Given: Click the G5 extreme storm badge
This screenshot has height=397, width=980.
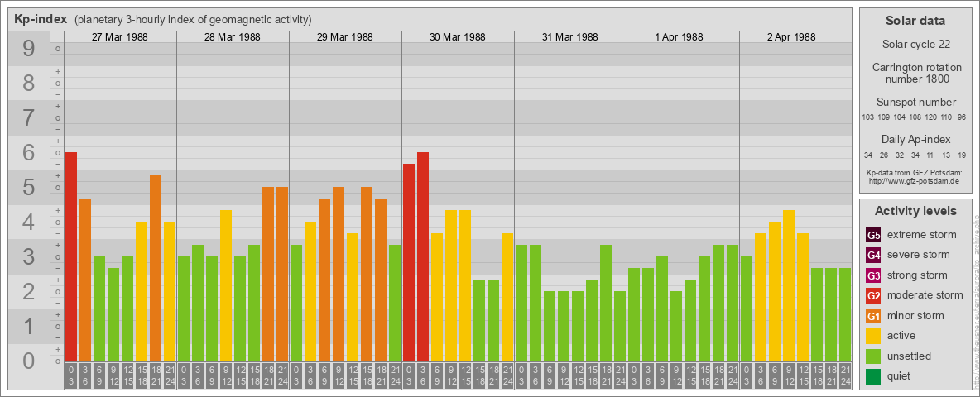Looking at the screenshot, I should [873, 236].
